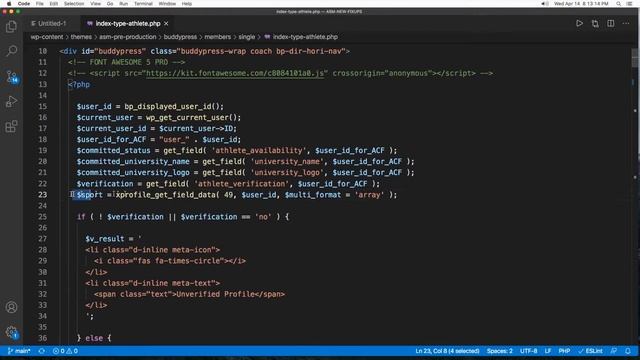Image resolution: width=640 pixels, height=360 pixels.
Task: Open the Edit menu
Action: click(53, 4)
